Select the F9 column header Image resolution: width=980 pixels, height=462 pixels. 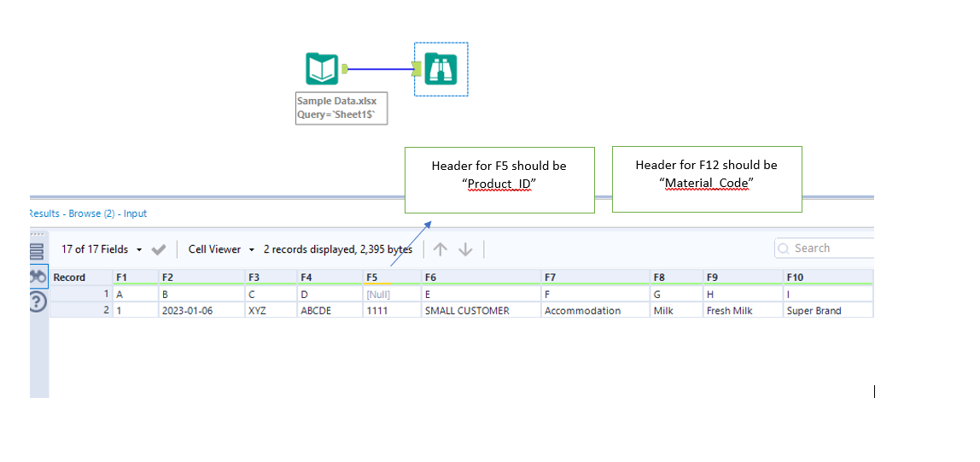tap(744, 278)
